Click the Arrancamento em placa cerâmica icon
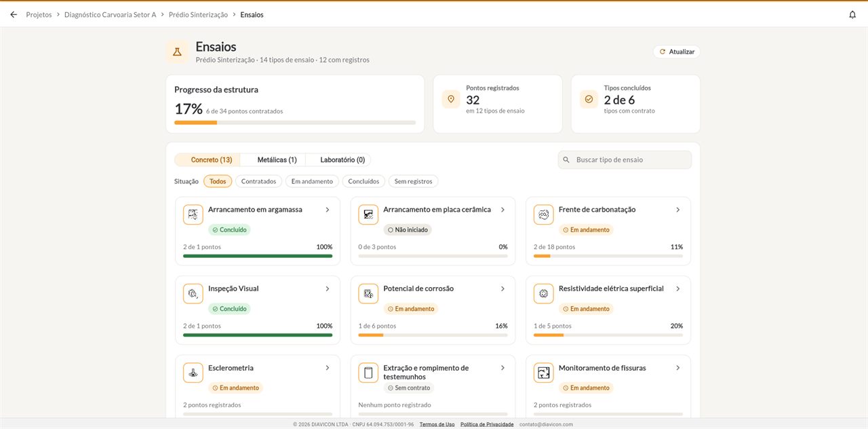 368,214
